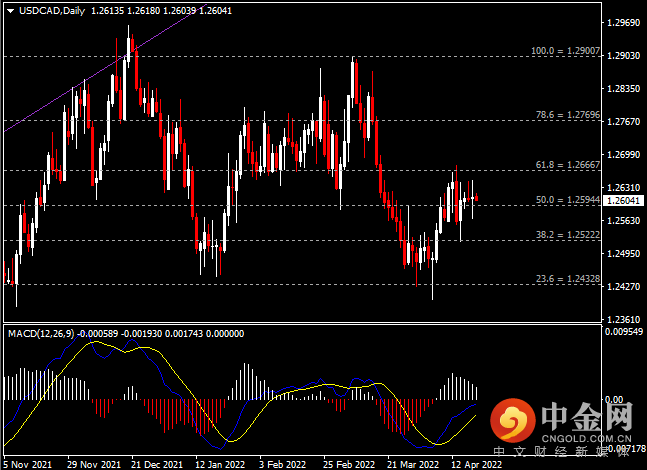Click the 1.28350 price scale value
Image resolution: width=647 pixels, height=470 pixels.
pyautogui.click(x=623, y=89)
